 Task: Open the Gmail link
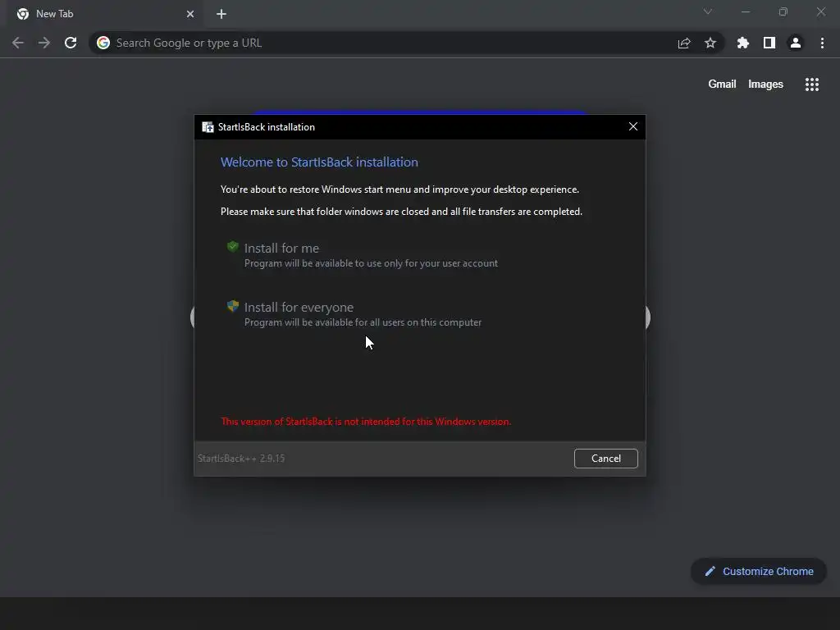(x=722, y=84)
